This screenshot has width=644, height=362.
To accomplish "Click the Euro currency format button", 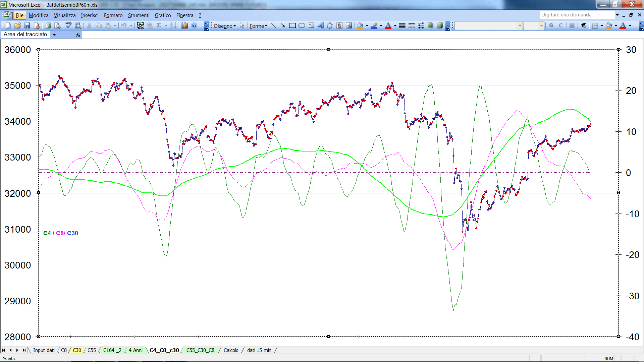I will pos(584,25).
